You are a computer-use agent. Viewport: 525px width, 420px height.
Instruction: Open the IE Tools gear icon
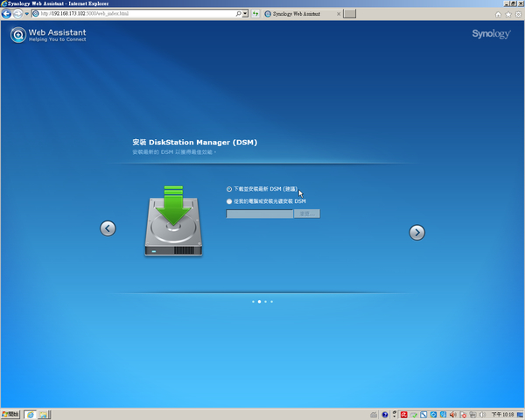coord(518,14)
